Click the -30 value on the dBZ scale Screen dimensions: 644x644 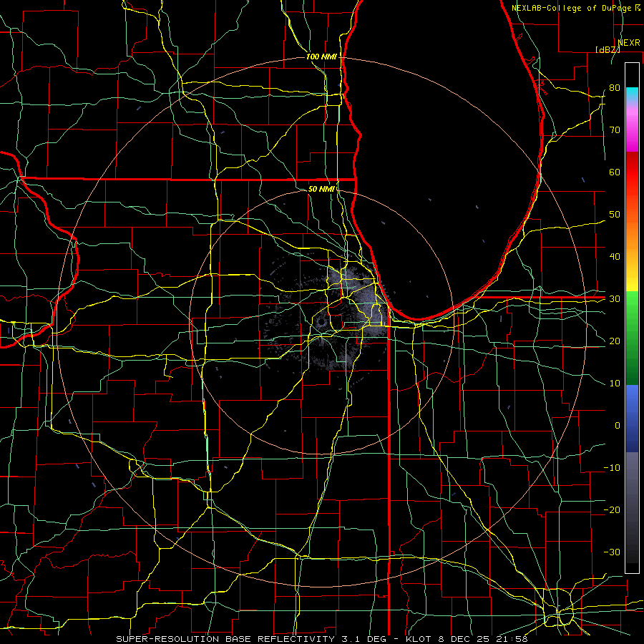pyautogui.click(x=612, y=552)
